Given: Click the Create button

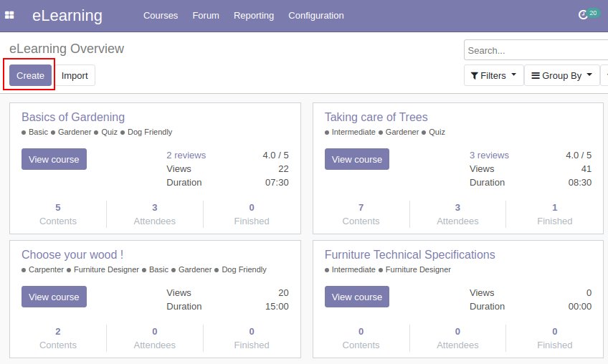Looking at the screenshot, I should click(30, 75).
